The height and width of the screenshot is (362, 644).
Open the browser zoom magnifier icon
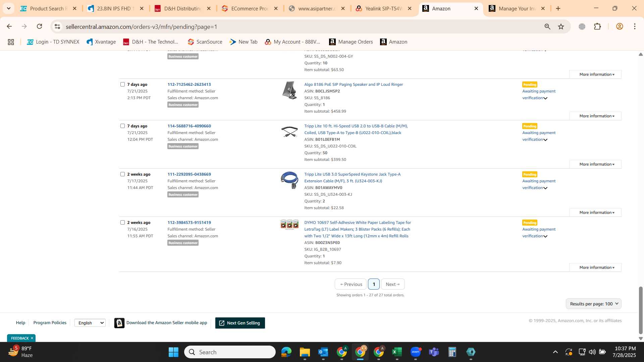coord(547,26)
